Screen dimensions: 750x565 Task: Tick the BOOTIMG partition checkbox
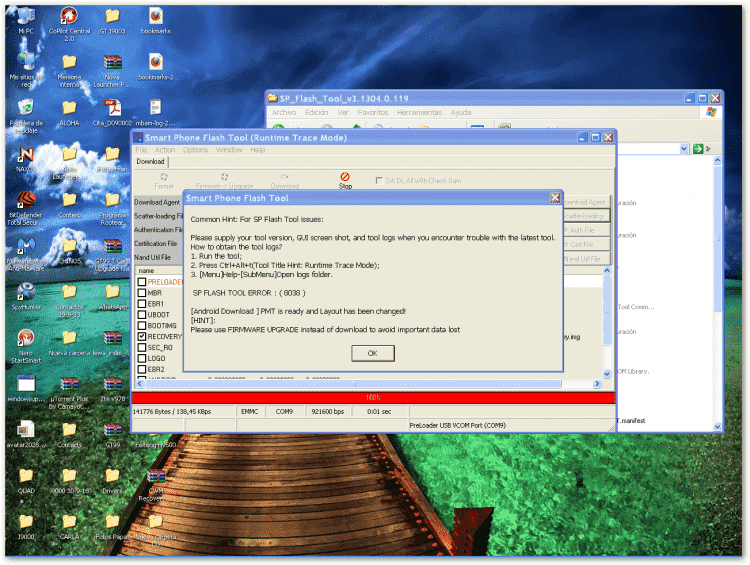[142, 326]
